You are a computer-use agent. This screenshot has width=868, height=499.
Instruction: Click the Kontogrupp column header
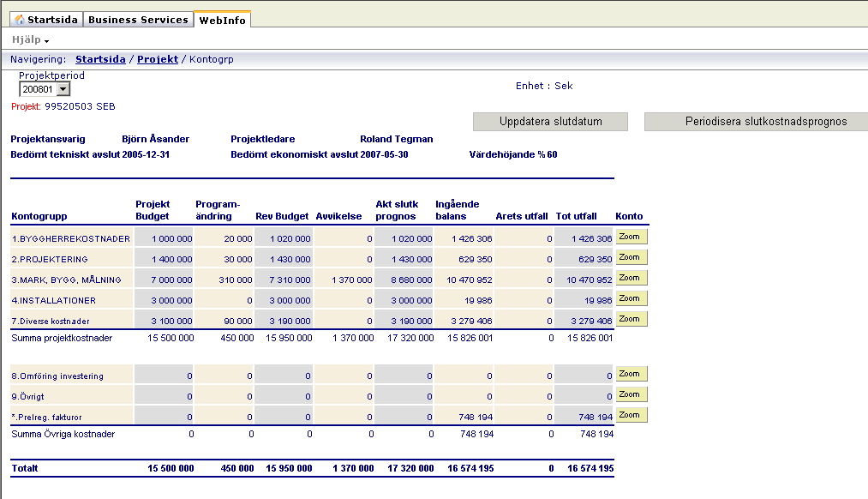coord(39,217)
